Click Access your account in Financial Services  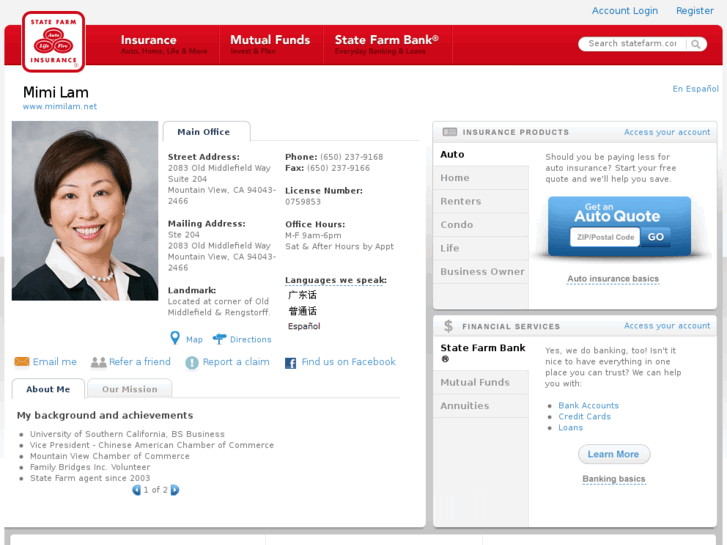tap(667, 326)
